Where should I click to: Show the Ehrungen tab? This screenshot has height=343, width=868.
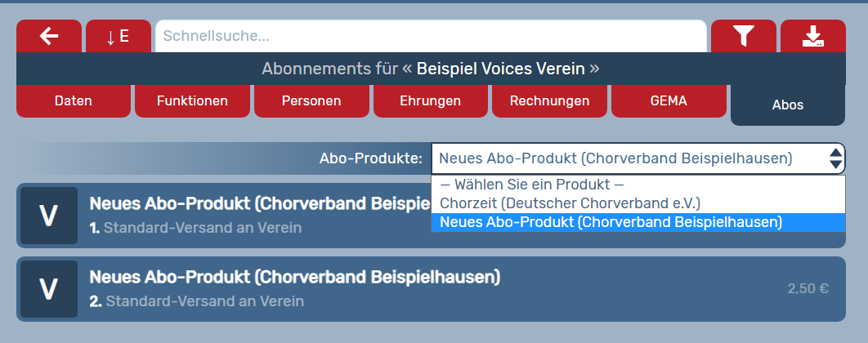pos(431,101)
